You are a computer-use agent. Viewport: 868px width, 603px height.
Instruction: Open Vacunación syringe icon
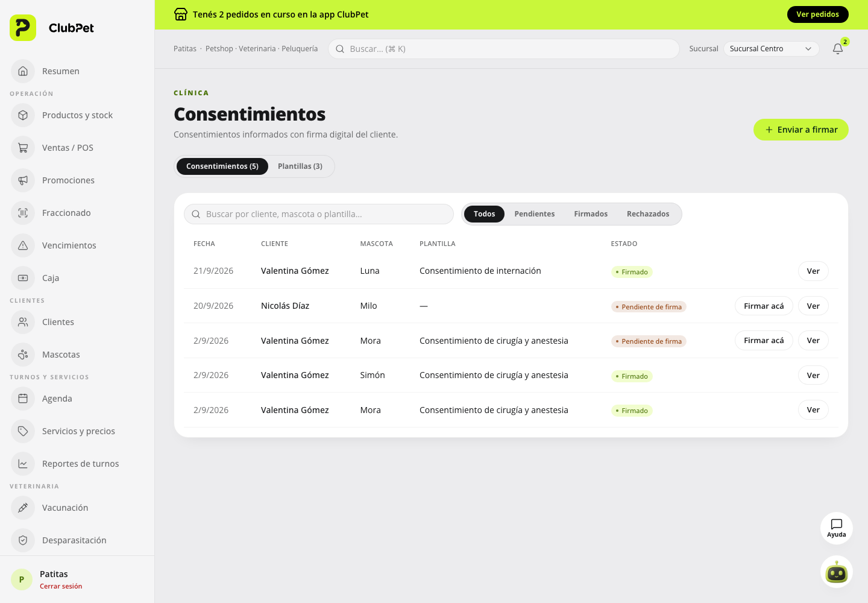(23, 508)
